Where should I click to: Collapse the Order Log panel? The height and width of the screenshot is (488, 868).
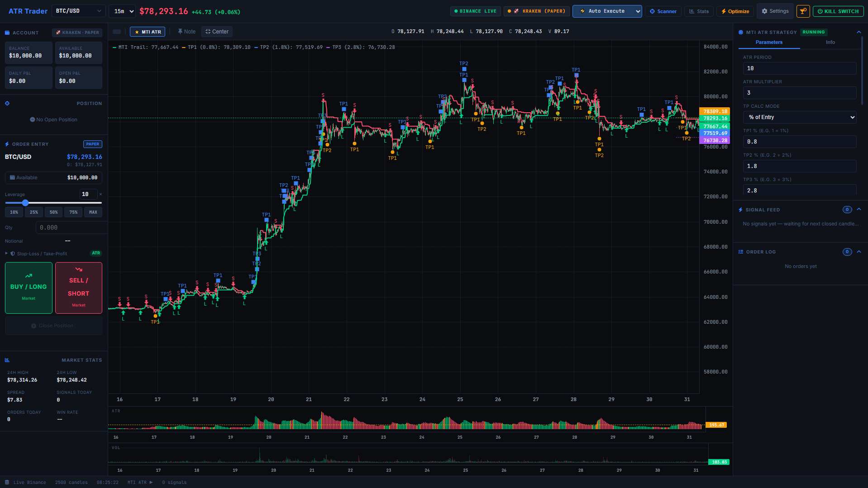tap(858, 252)
